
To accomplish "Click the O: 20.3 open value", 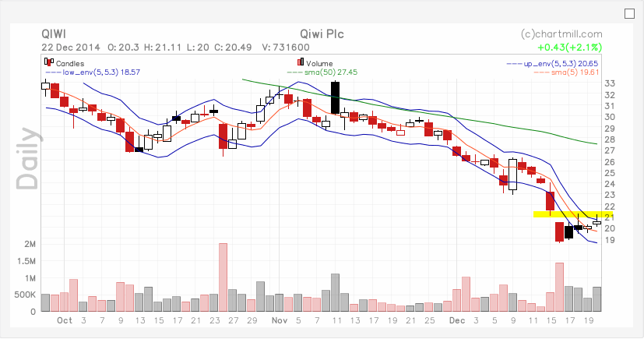I will point(123,48).
